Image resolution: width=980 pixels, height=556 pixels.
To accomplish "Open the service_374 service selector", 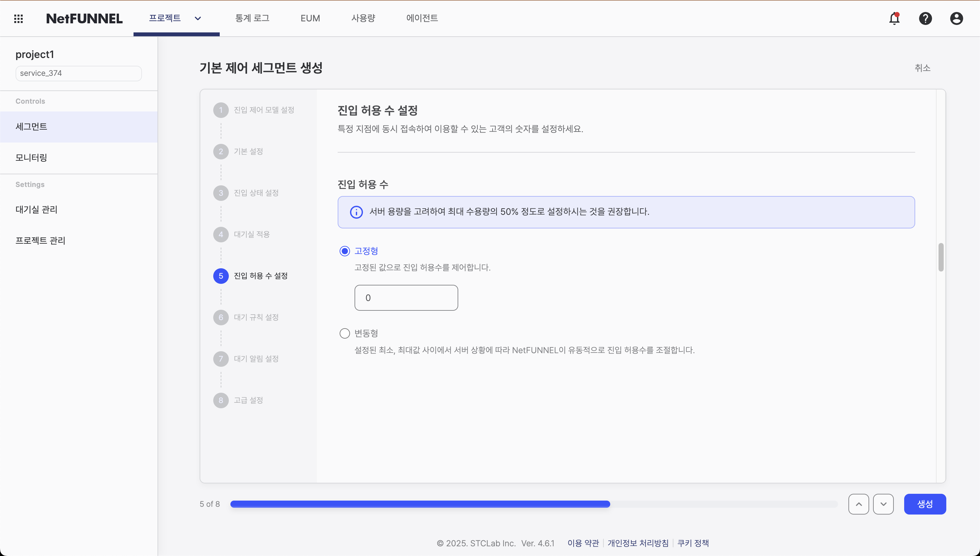I will point(78,73).
